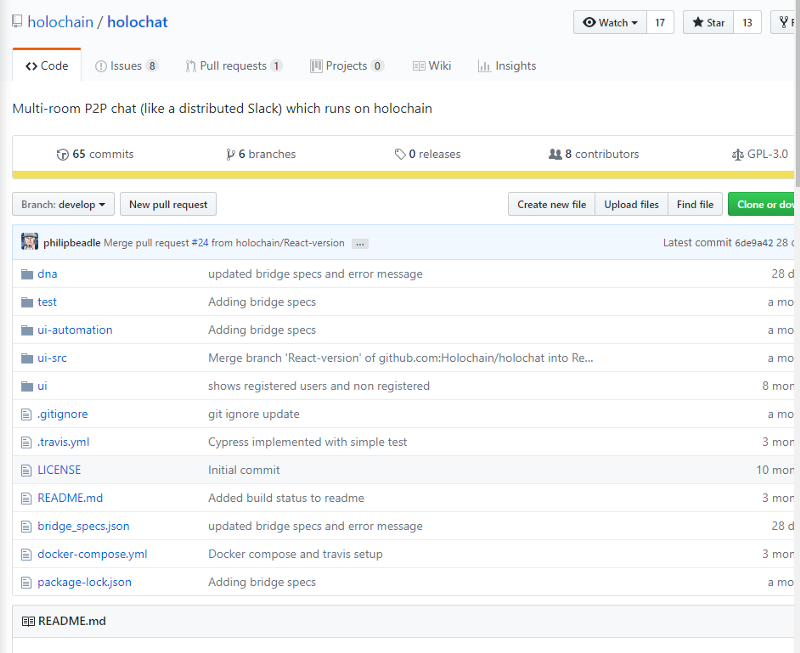Click the branches fork icon
The width and height of the screenshot is (800, 653).
pos(231,155)
